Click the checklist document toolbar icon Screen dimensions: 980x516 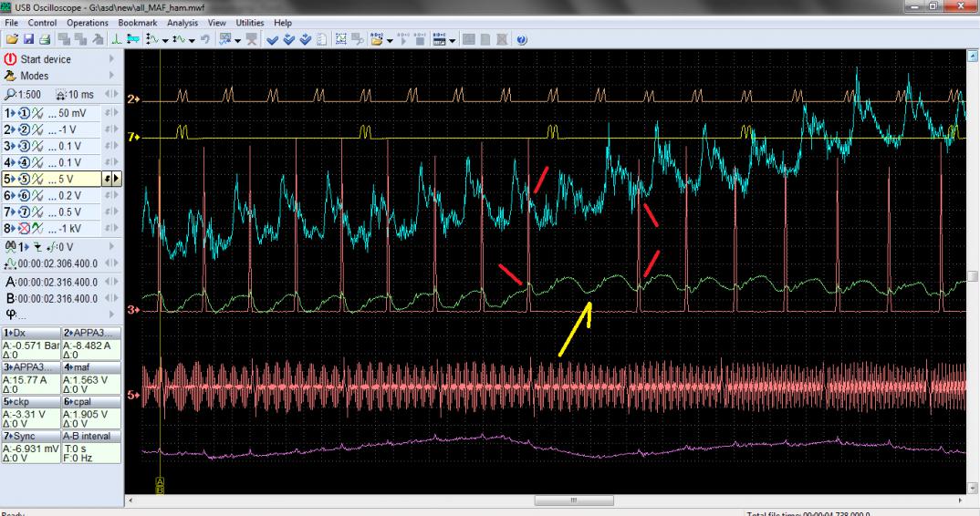tap(322, 40)
